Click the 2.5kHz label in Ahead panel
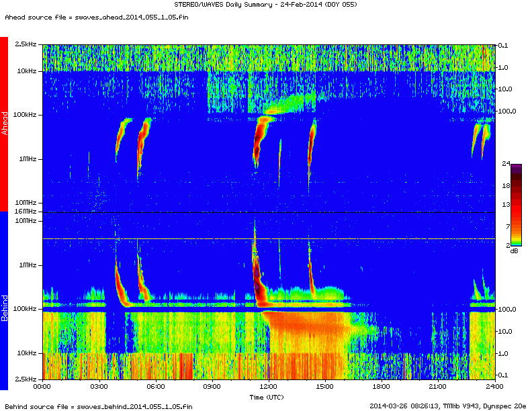Viewport: 532px width, 411px height. [26, 44]
